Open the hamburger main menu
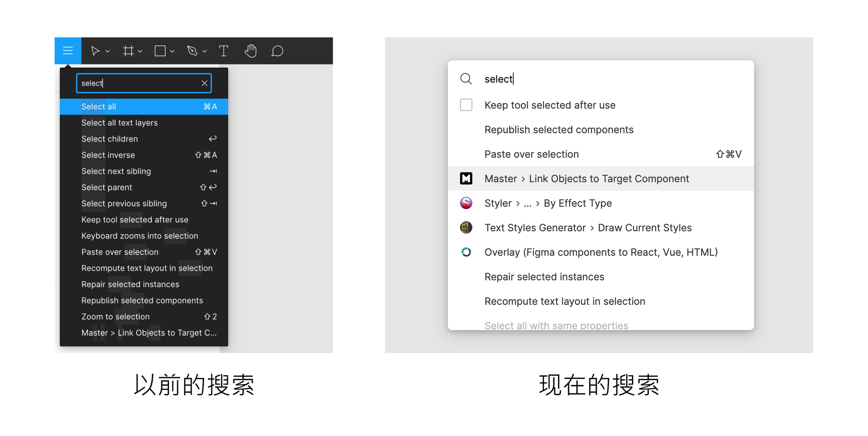This screenshot has width=868, height=436. [x=68, y=51]
